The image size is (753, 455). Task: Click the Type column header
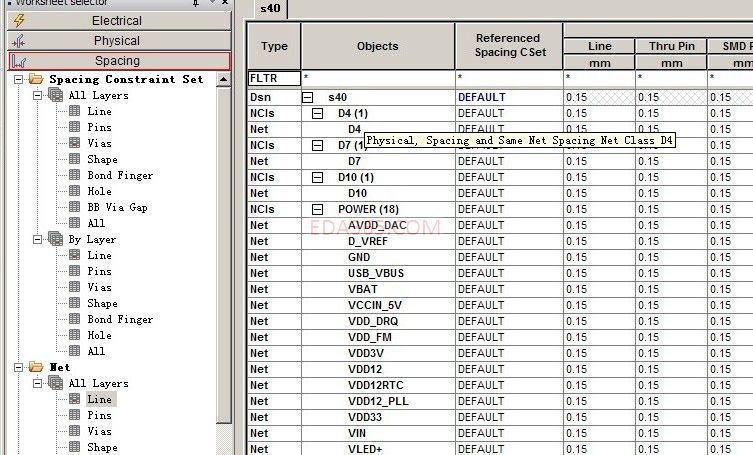click(x=274, y=46)
